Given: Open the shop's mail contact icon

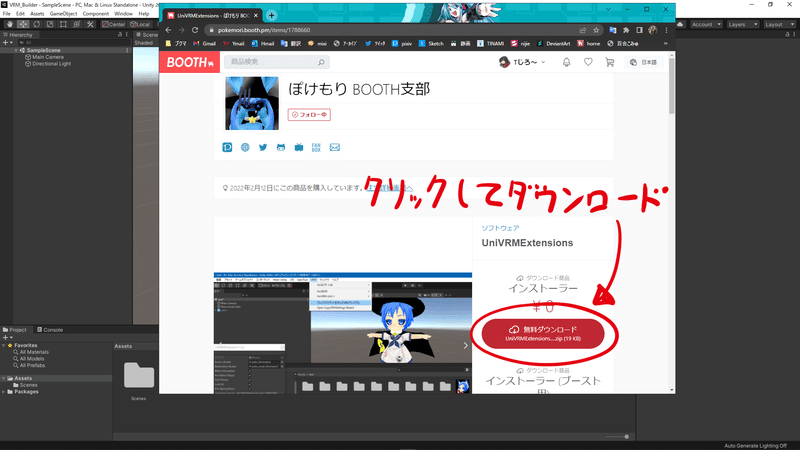Looking at the screenshot, I should pos(335,147).
